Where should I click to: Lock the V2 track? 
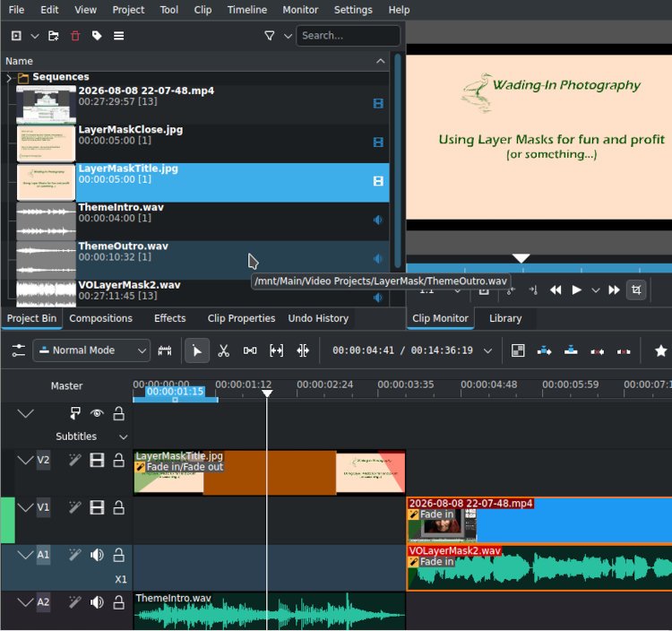pos(118,461)
